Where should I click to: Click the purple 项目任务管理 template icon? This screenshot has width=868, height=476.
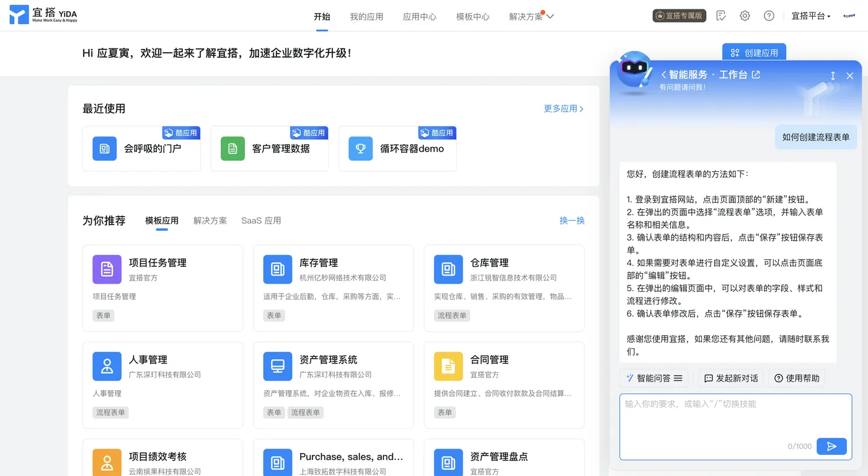pos(107,269)
